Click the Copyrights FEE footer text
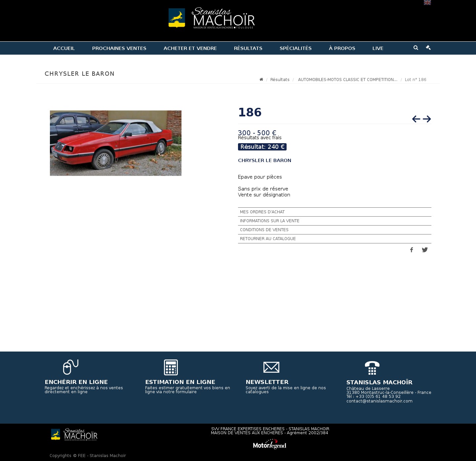476x461 pixels. pyautogui.click(x=88, y=456)
